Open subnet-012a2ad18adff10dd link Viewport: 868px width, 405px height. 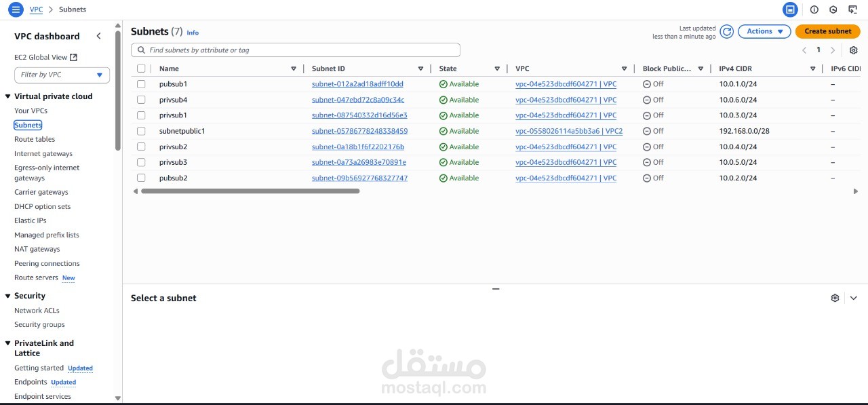pos(357,84)
